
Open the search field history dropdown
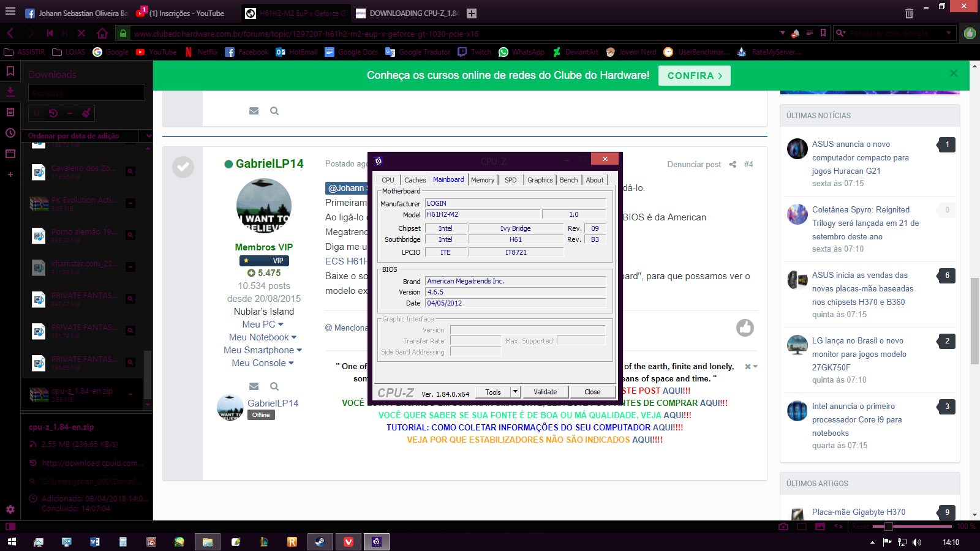(949, 33)
